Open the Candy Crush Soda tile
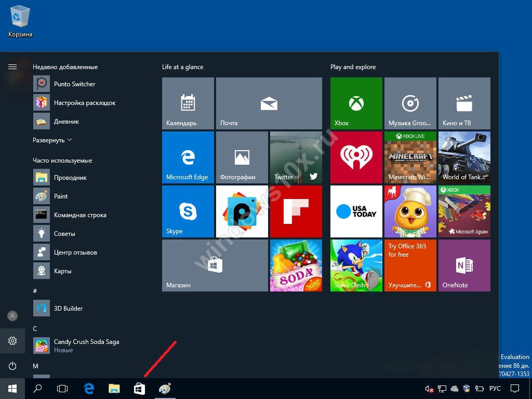Screen dimensions: 532x399 pyautogui.click(x=296, y=265)
